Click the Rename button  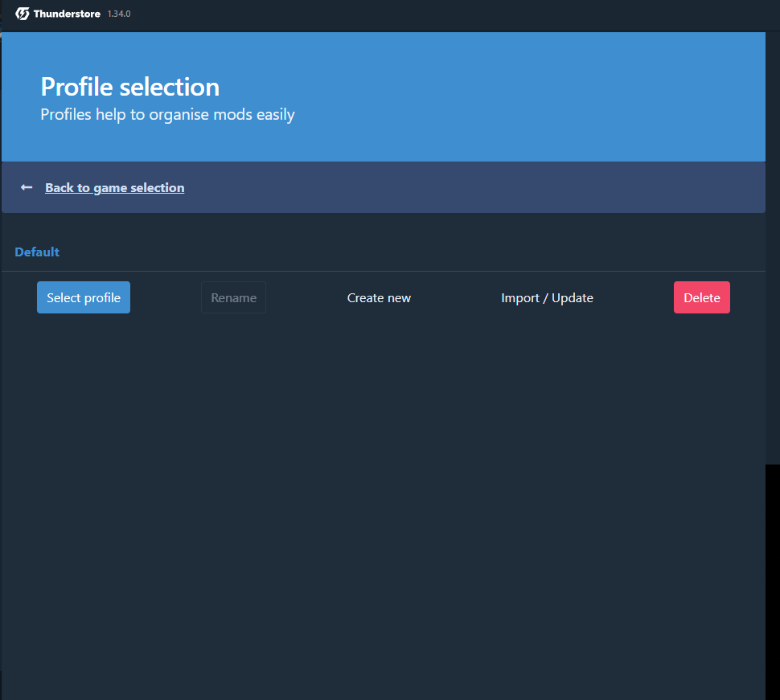point(233,297)
